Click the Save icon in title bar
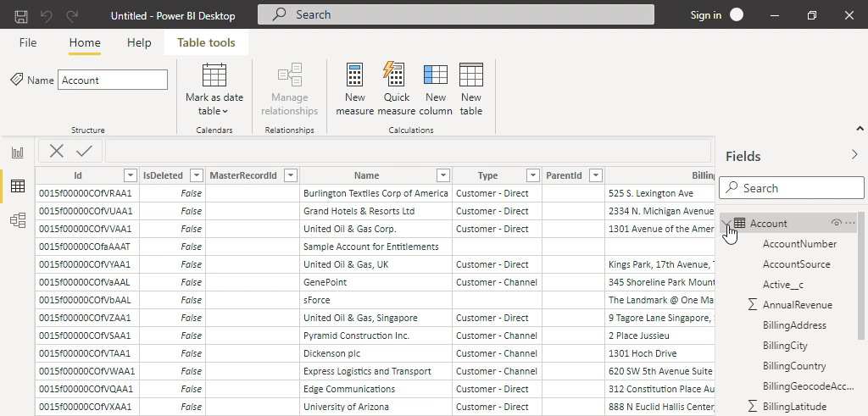This screenshot has height=416, width=868. click(x=21, y=15)
